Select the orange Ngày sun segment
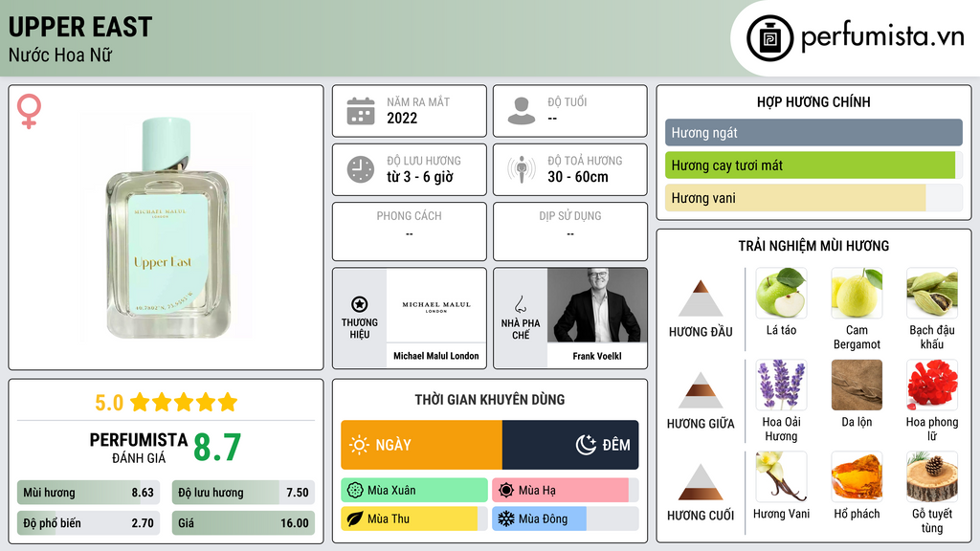Viewport: 980px width, 551px height. coord(421,445)
